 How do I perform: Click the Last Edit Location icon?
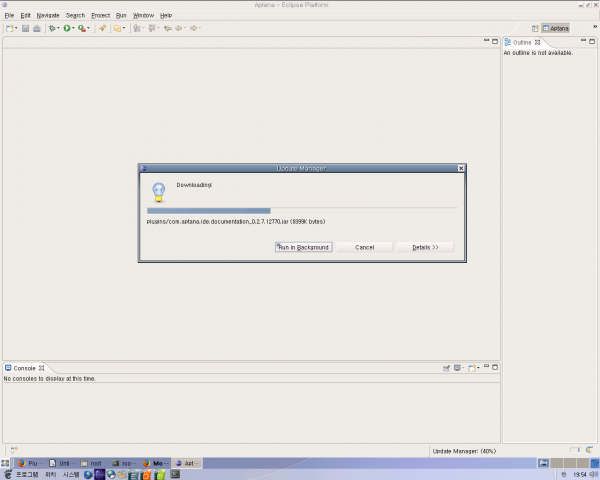[x=168, y=28]
